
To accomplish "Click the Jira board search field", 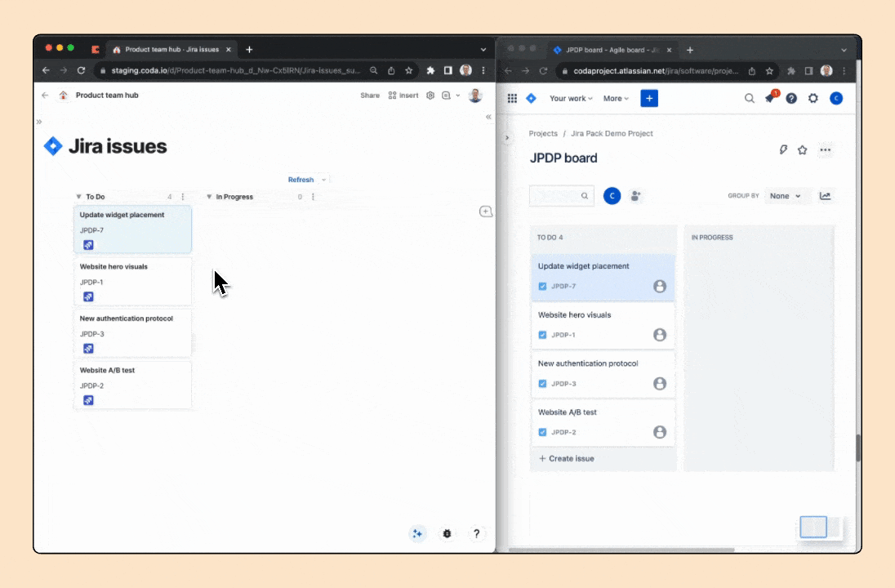I will point(562,196).
